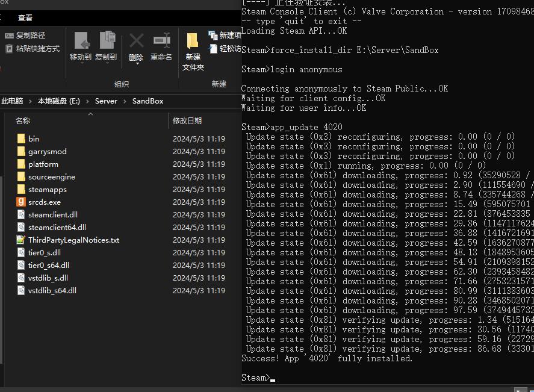Click the "app_update 4020" command line
Viewport: 534px width, 392px height.
(x=292, y=127)
